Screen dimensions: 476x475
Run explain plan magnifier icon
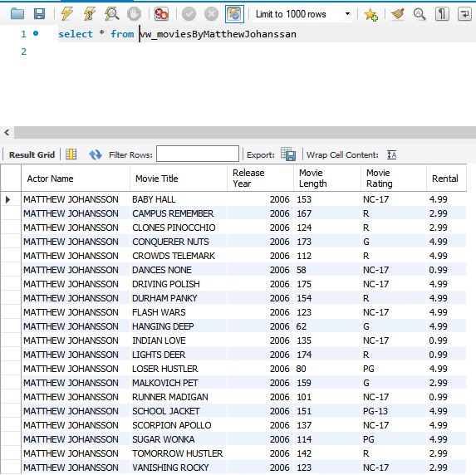111,13
